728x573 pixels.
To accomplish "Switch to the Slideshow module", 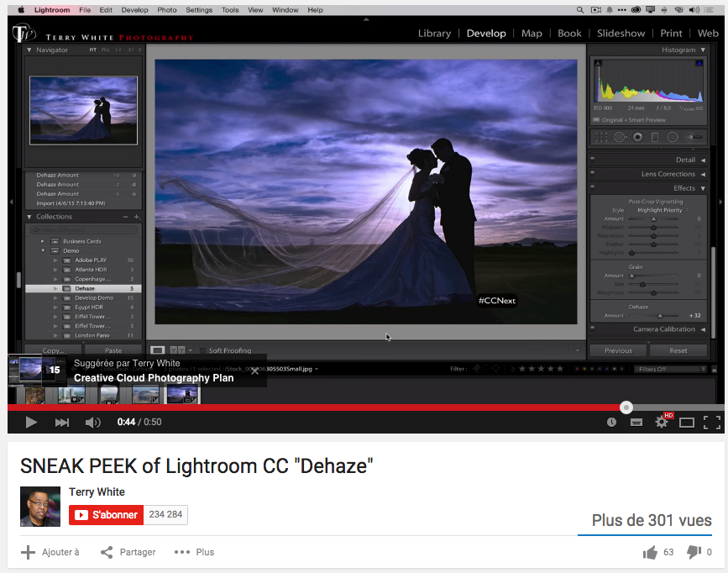I will click(x=621, y=34).
